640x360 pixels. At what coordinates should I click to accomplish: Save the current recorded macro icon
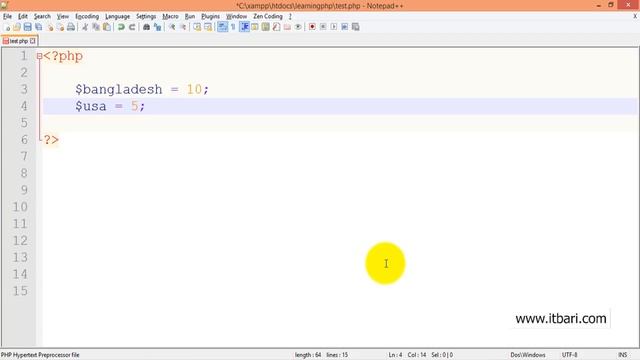click(356, 27)
